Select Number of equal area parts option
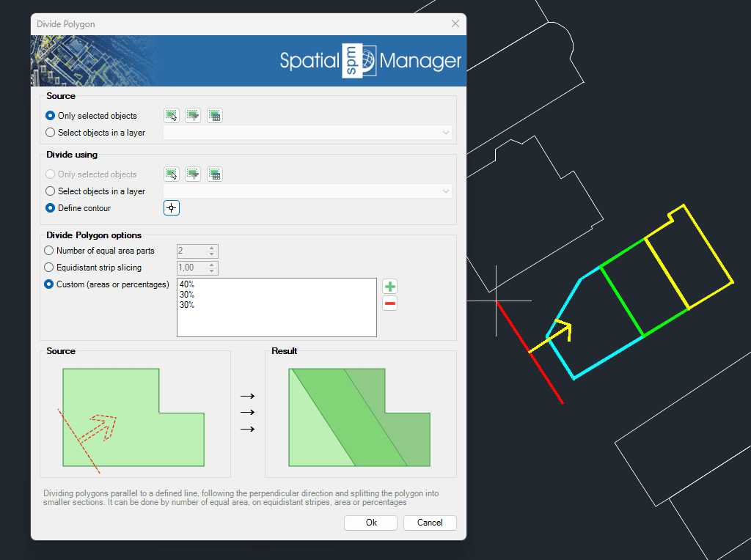Viewport: 751px width, 560px height. click(99, 251)
